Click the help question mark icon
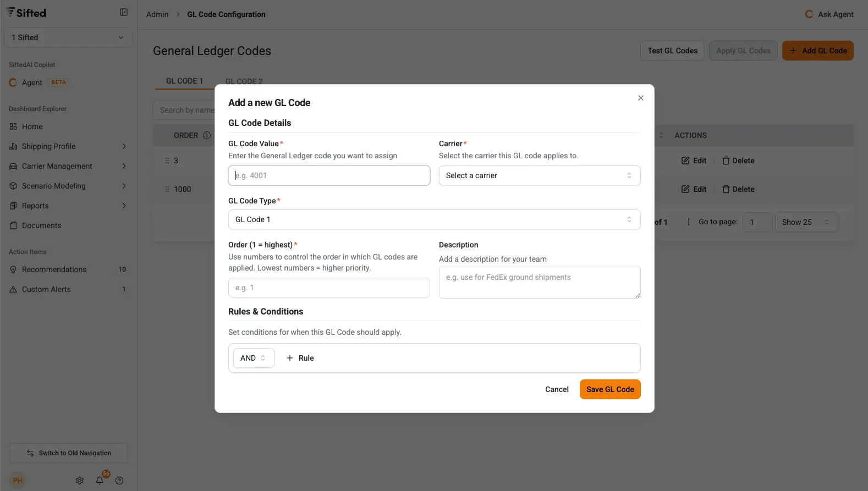Viewport: 868px width, 491px height. (x=119, y=481)
